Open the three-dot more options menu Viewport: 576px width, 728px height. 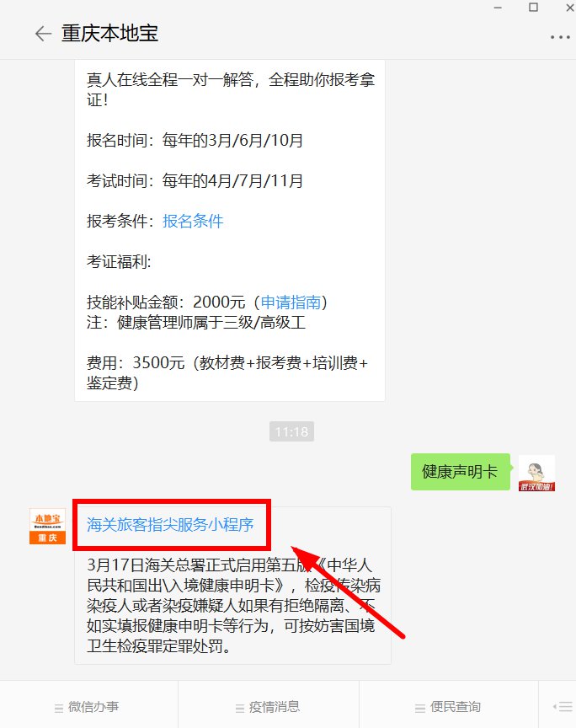pyautogui.click(x=560, y=37)
